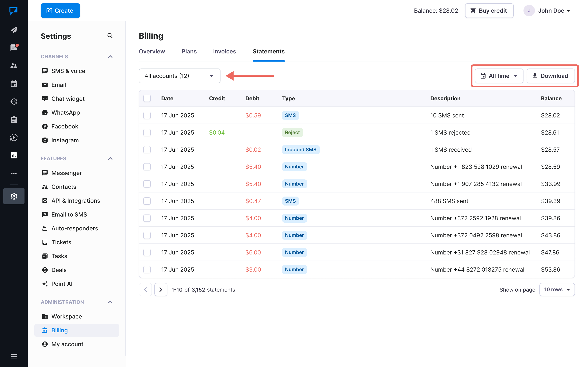The image size is (588, 367).
Task: Select the 488 SMS sent statement checkbox
Action: tap(147, 201)
